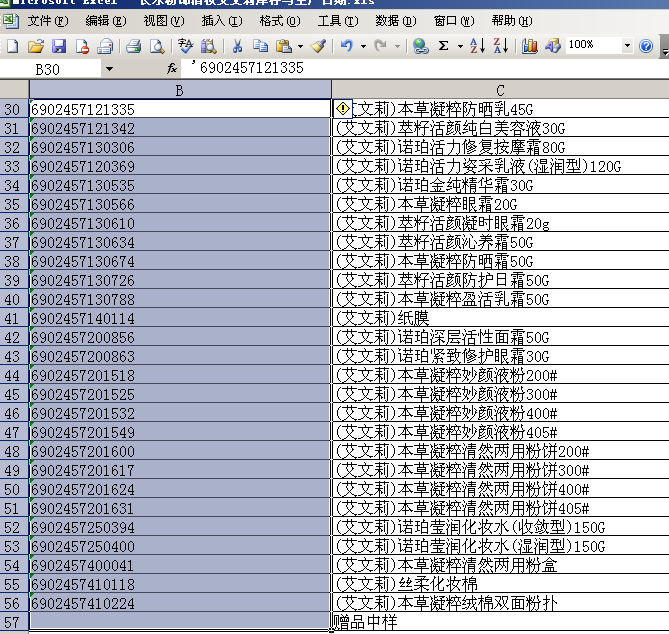Click the E-mail icon in the toolbar
Viewport: 669px width, 634px height.
click(105, 46)
